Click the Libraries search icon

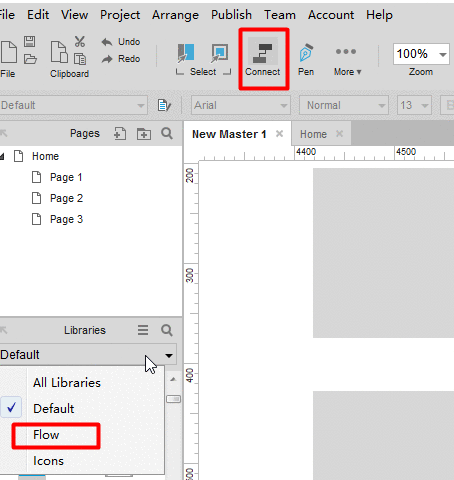167,330
